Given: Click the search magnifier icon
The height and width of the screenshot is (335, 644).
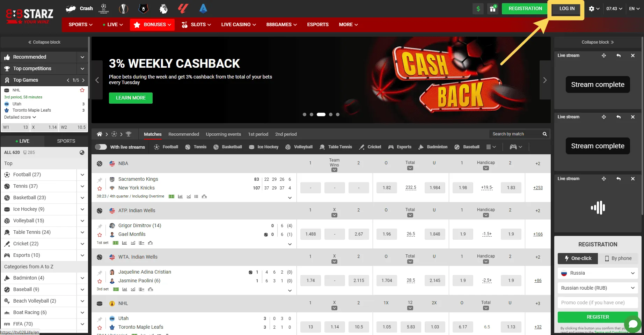Looking at the screenshot, I should pos(544,134).
